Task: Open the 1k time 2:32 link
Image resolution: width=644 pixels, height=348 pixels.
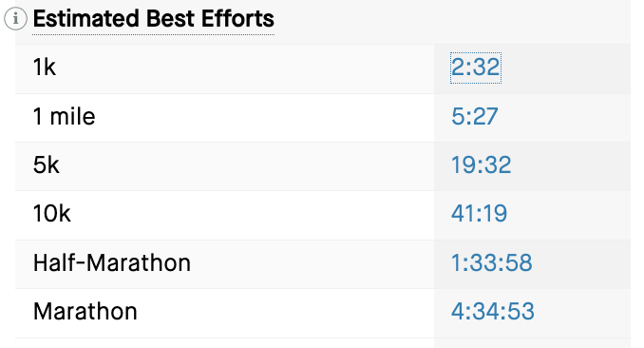Action: (476, 68)
